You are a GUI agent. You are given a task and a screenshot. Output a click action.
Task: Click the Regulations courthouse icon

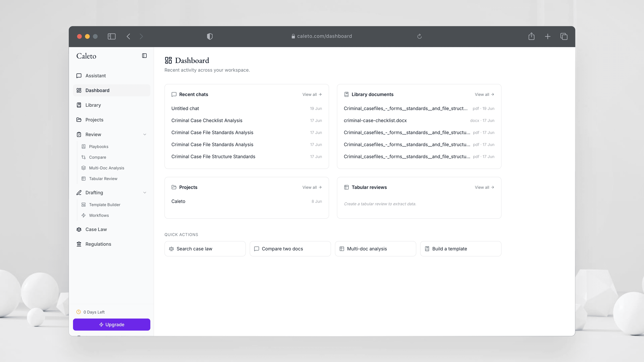tap(79, 244)
